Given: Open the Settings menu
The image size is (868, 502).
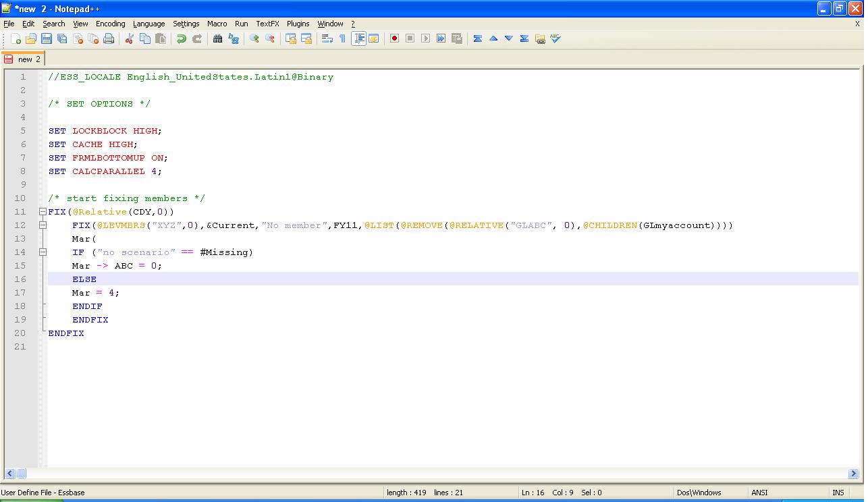Looking at the screenshot, I should pyautogui.click(x=186, y=24).
